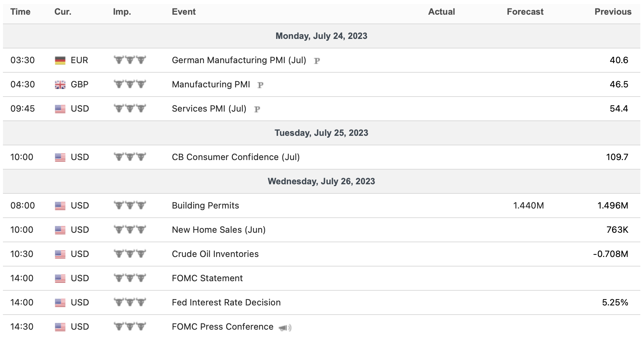Click the Wednesday, July 26, 2023 date row
The width and height of the screenshot is (644, 337).
[x=321, y=181]
